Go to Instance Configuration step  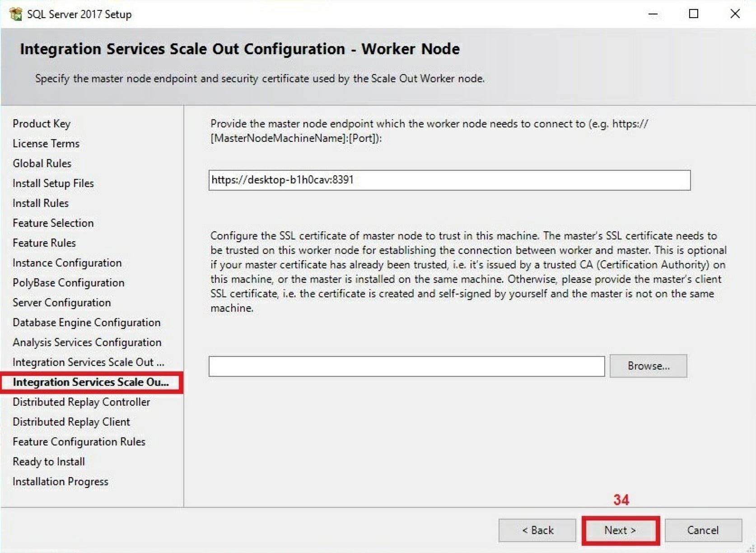point(67,263)
